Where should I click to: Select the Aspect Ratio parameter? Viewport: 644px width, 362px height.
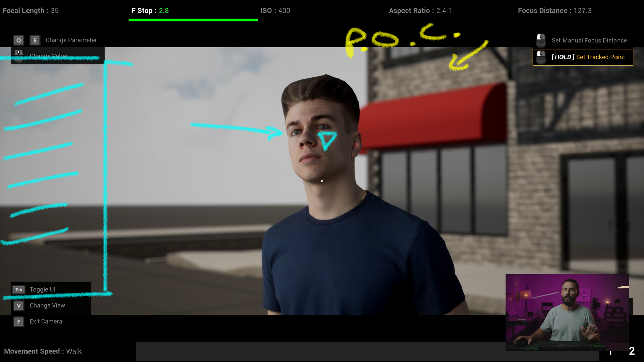click(420, 11)
